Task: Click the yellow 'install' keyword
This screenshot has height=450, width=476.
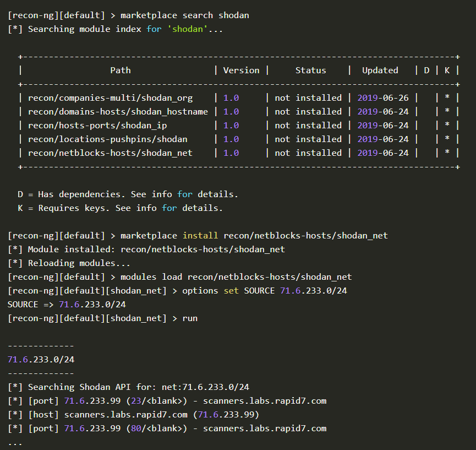Action: point(200,236)
